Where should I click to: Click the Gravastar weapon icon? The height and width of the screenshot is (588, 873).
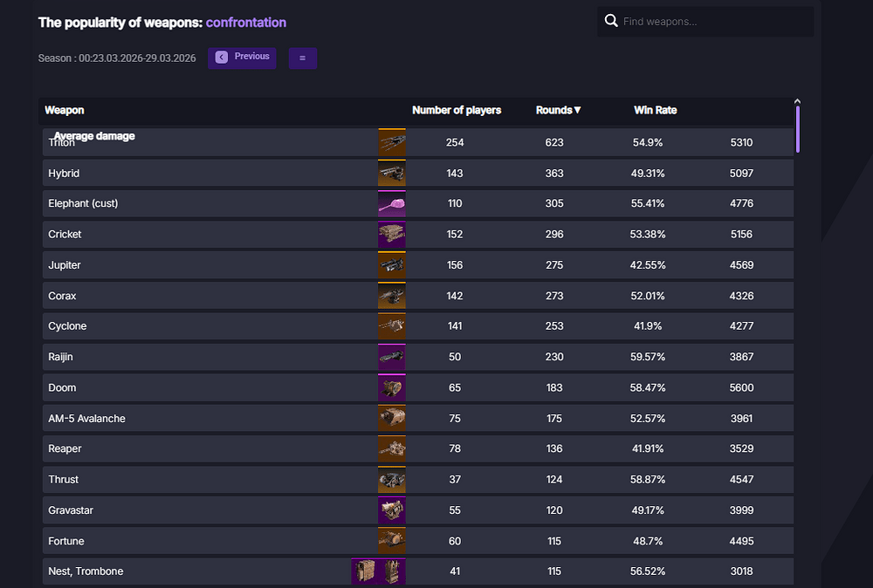[x=392, y=510]
